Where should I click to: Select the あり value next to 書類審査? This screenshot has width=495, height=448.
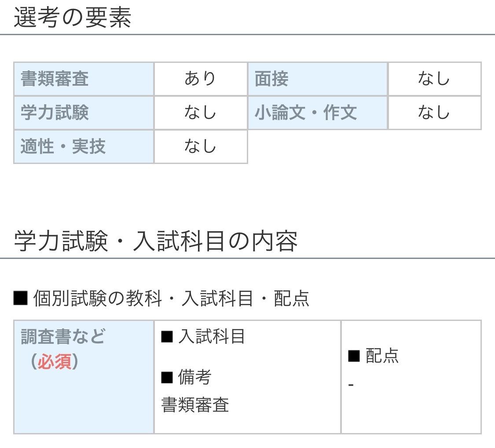(x=200, y=79)
